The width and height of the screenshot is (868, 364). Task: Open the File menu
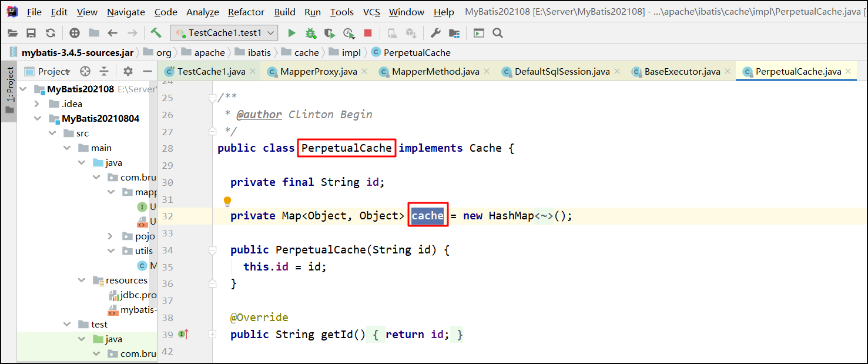tap(34, 12)
